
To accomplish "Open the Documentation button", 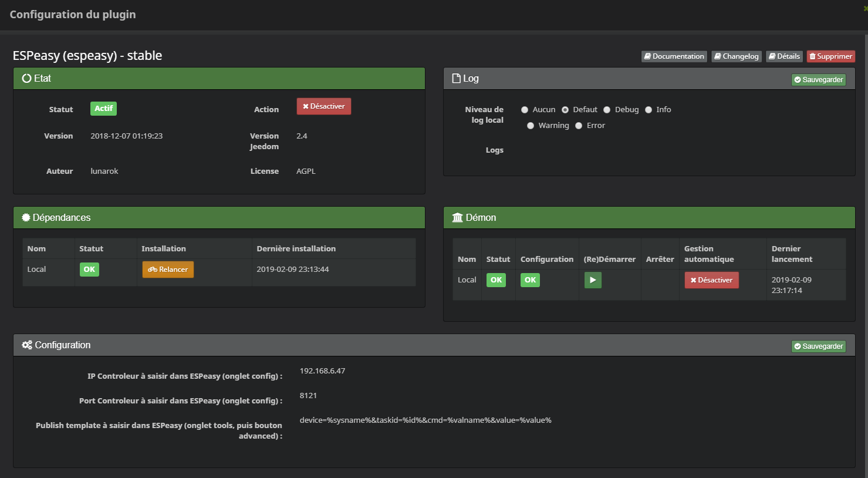I will click(x=674, y=56).
